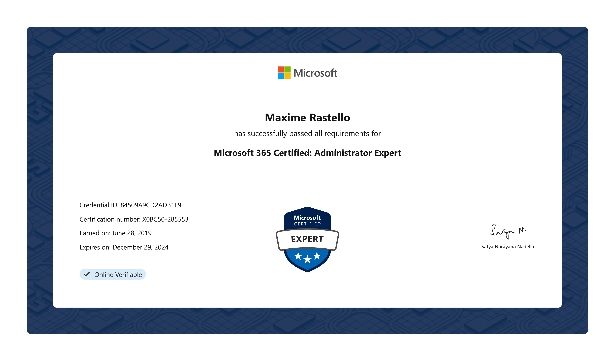
Task: Click the name Satya Narayana Nadella
Action: [x=507, y=247]
